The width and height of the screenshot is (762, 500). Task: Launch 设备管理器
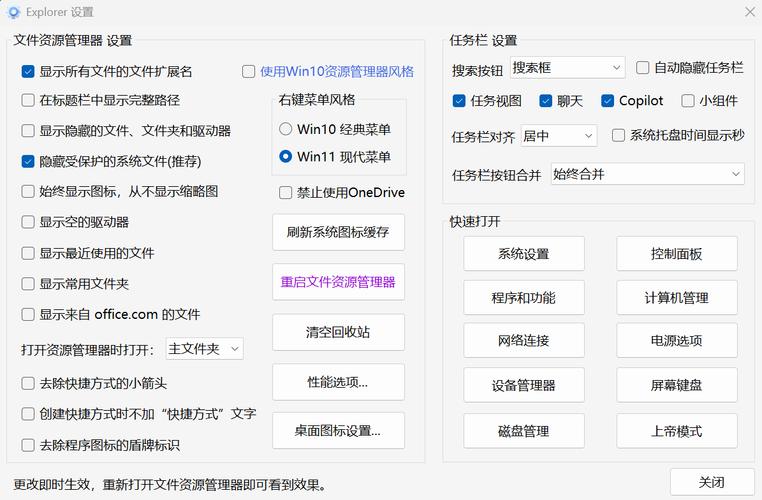524,385
